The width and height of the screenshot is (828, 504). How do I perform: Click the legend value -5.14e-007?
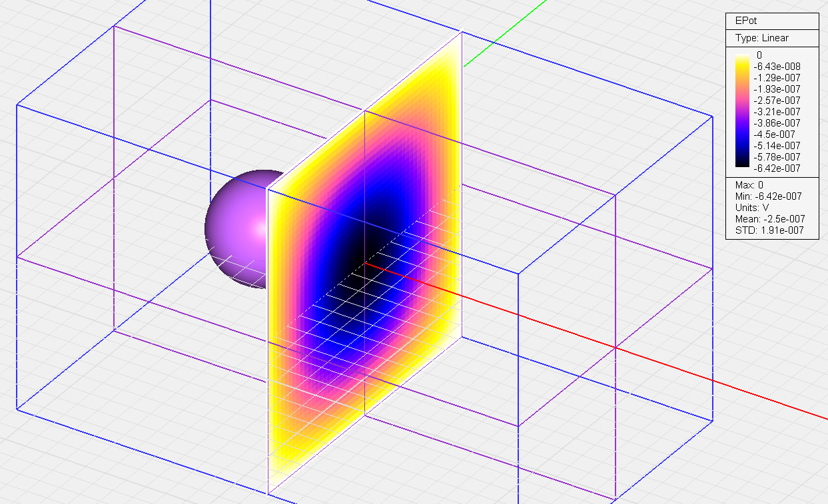(x=777, y=145)
